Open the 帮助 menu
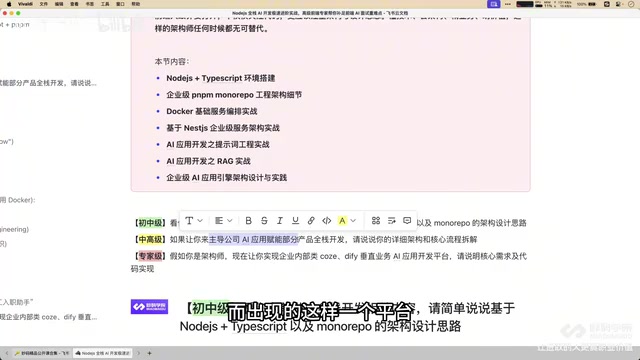The width and height of the screenshot is (640, 360). coord(136,4)
